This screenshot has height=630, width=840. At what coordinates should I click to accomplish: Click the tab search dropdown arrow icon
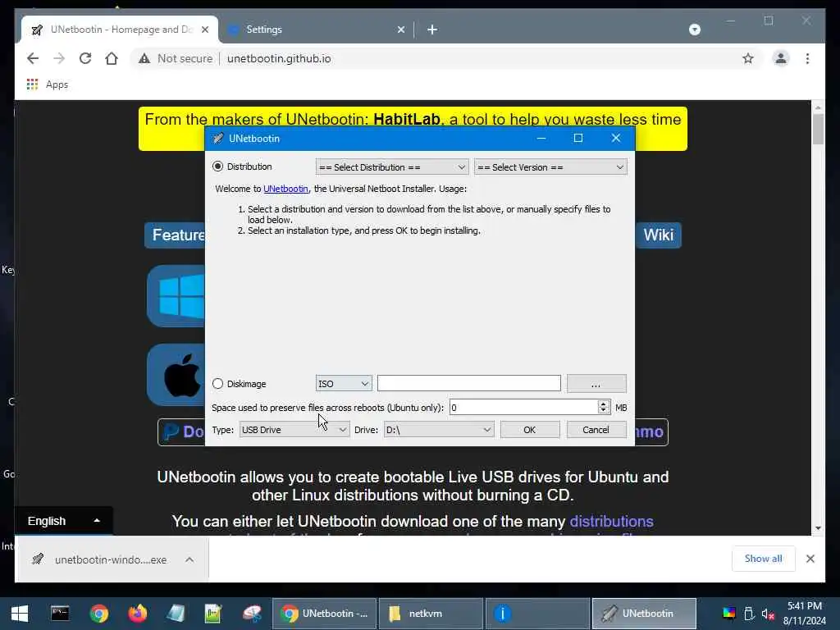coord(695,30)
